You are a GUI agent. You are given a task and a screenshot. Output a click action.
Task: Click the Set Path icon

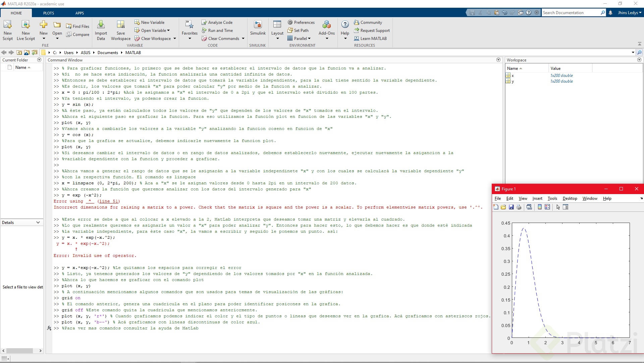299,30
